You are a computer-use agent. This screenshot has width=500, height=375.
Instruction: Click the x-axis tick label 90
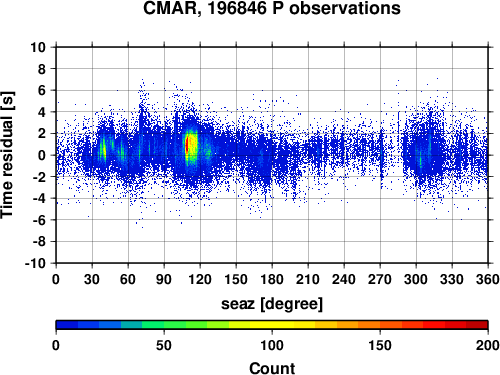tap(164, 279)
